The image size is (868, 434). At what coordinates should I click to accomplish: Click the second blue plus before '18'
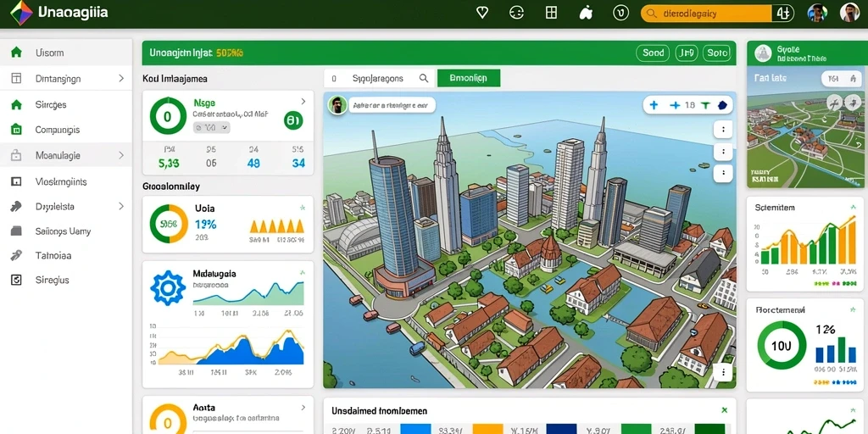pos(675,104)
